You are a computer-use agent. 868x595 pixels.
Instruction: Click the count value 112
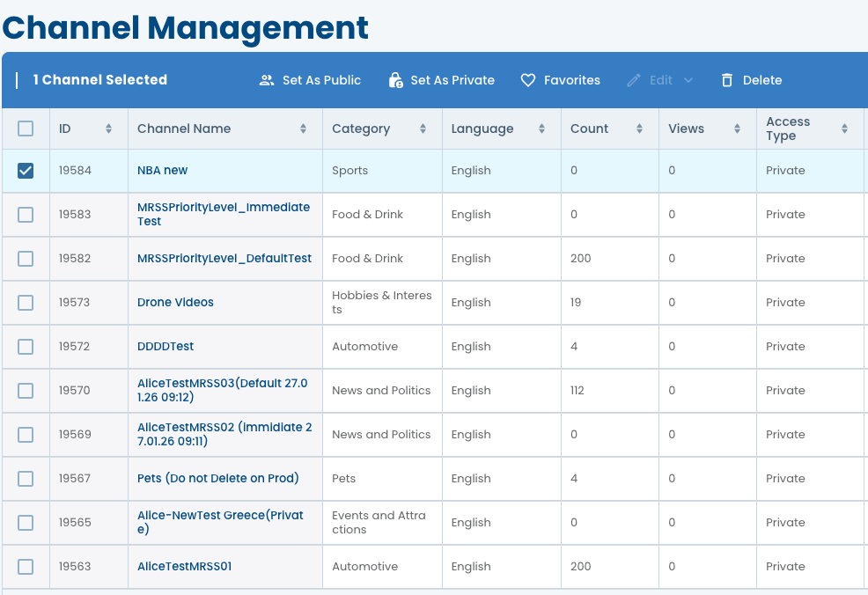point(577,390)
